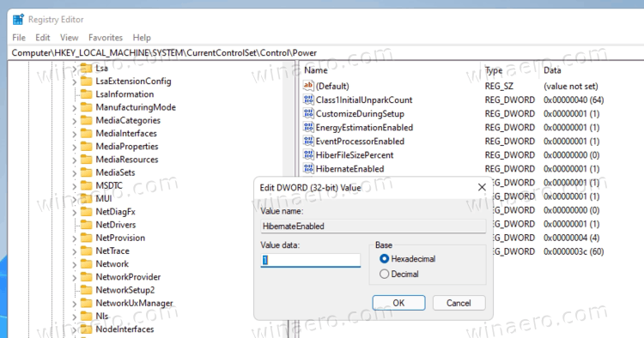Open the File menu

(19, 38)
